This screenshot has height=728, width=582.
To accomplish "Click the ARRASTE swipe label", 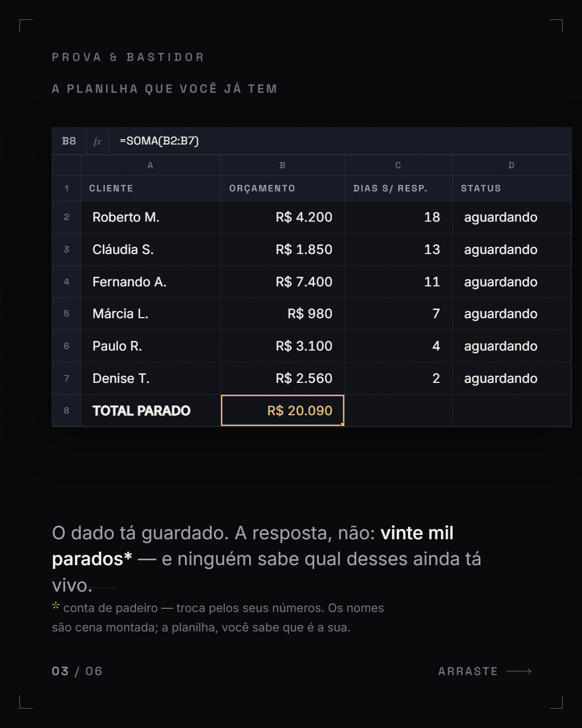I will [x=468, y=671].
